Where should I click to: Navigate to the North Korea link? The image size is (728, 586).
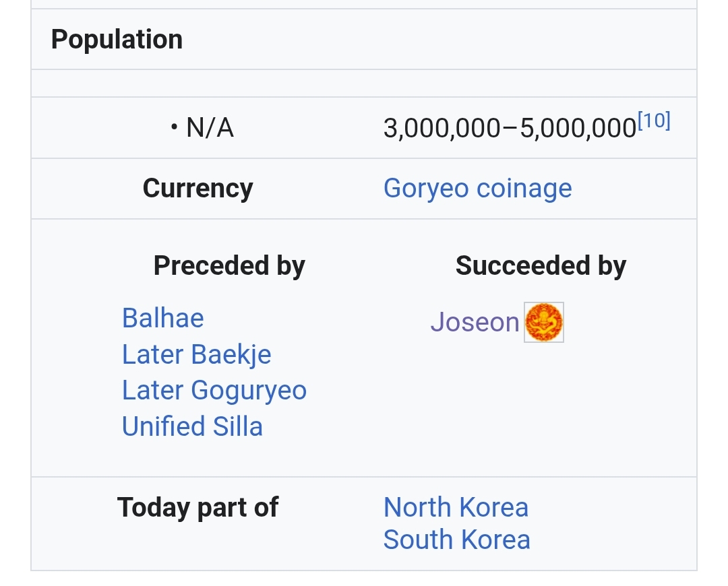coord(456,507)
